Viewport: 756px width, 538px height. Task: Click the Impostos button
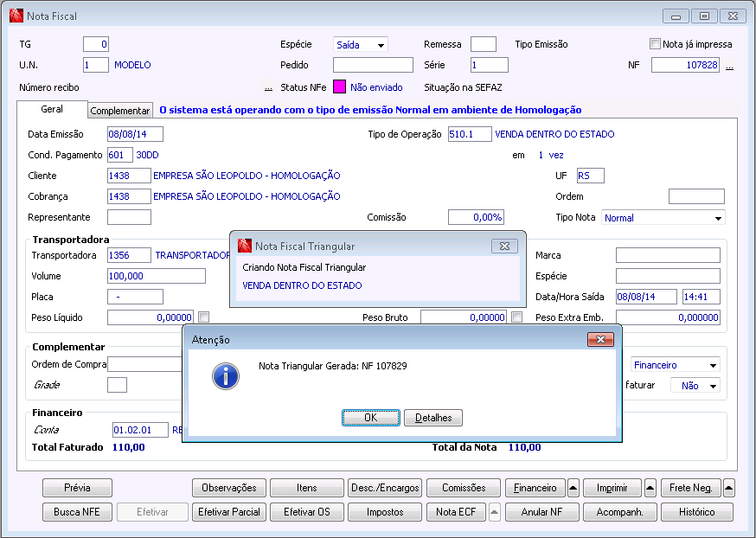click(385, 512)
